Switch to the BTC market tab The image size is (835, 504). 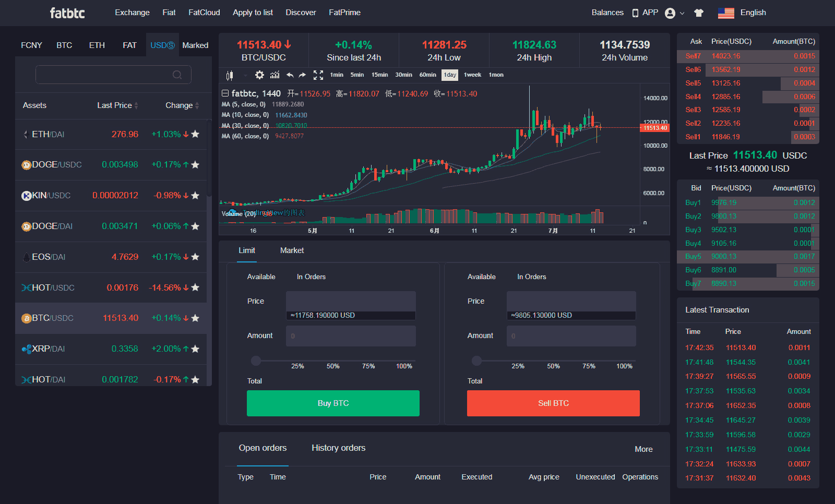coord(64,45)
